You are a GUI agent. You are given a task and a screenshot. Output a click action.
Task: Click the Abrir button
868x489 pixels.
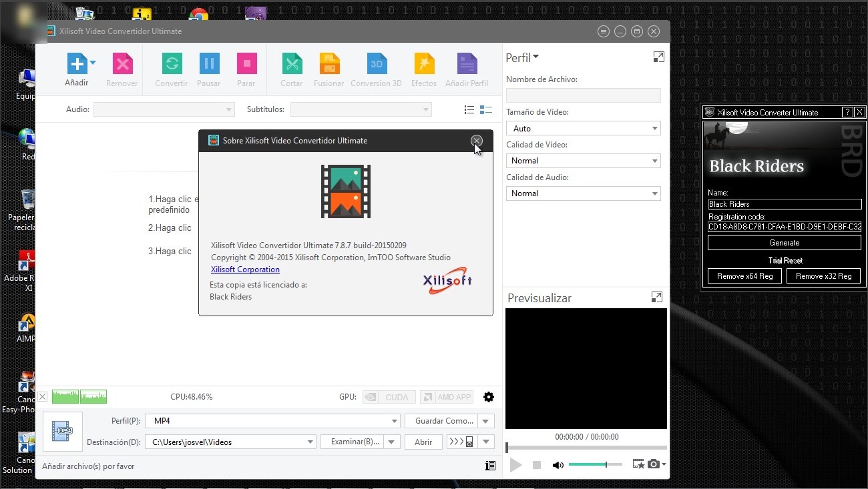pos(423,442)
